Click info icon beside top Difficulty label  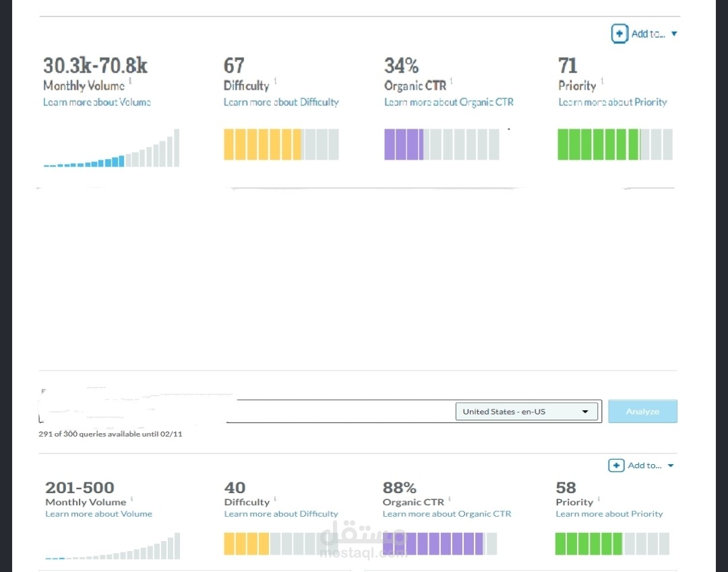point(275,81)
